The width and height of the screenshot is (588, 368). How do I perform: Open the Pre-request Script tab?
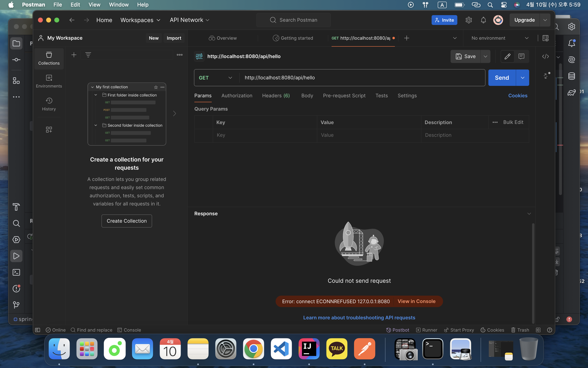(x=344, y=96)
